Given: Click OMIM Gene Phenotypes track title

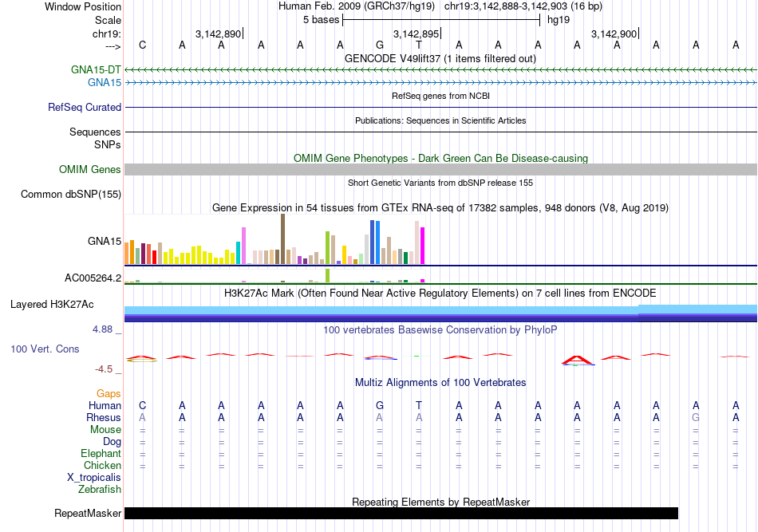Looking at the screenshot, I should [440, 159].
